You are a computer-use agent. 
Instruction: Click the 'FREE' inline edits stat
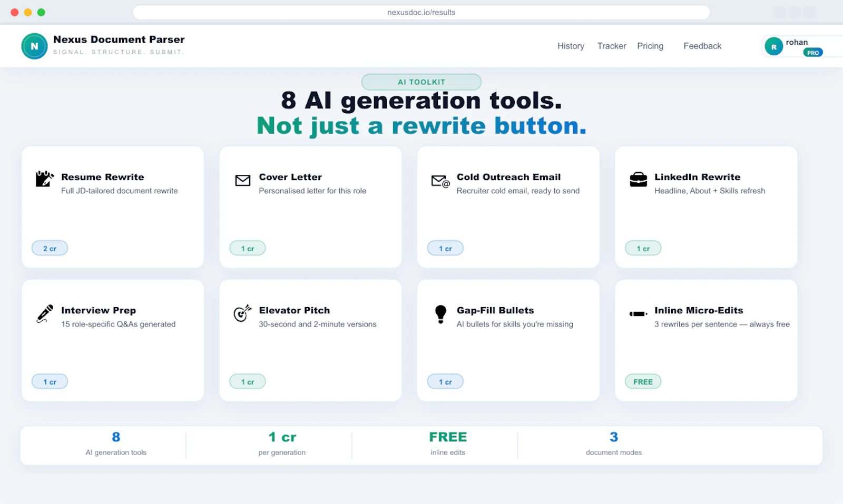click(448, 437)
